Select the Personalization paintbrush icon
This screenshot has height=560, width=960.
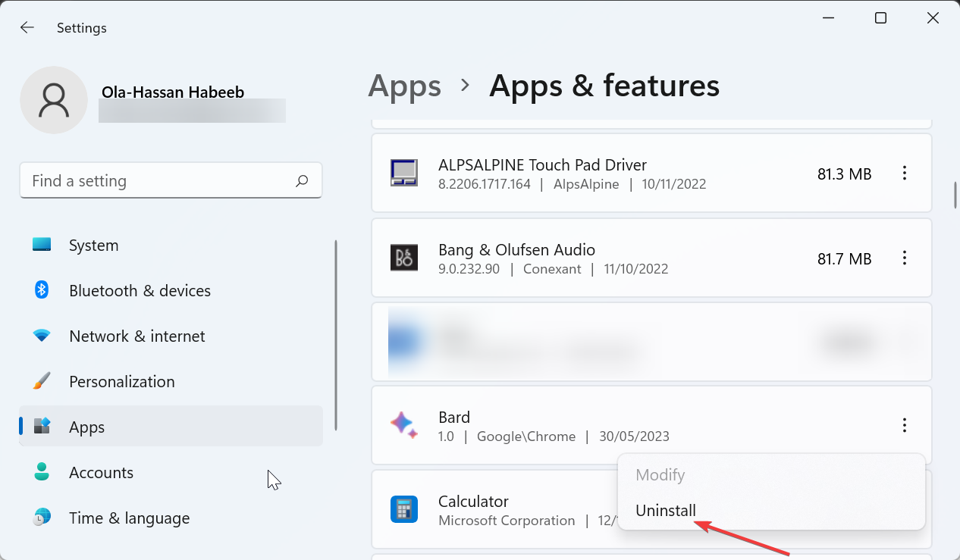point(42,381)
